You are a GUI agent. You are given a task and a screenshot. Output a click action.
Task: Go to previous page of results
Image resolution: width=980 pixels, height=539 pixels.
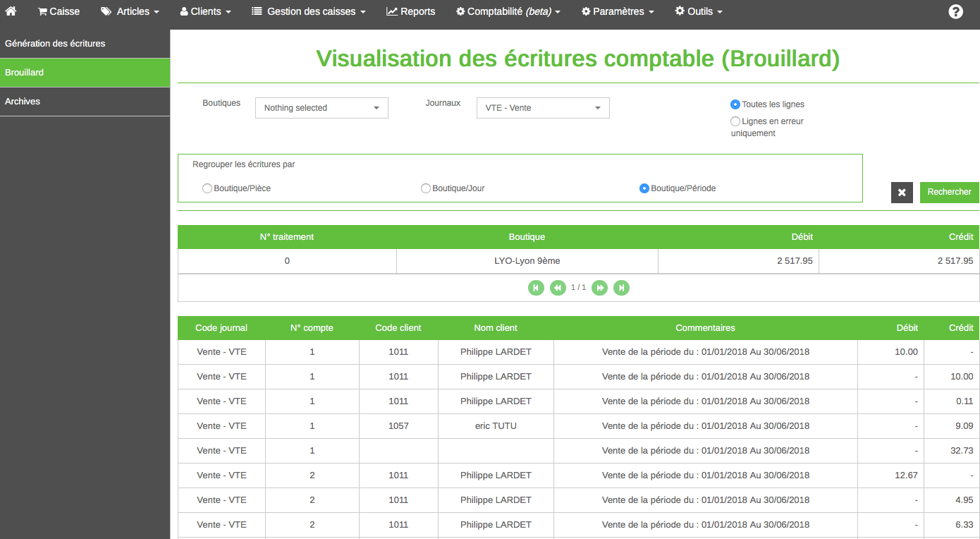(558, 288)
